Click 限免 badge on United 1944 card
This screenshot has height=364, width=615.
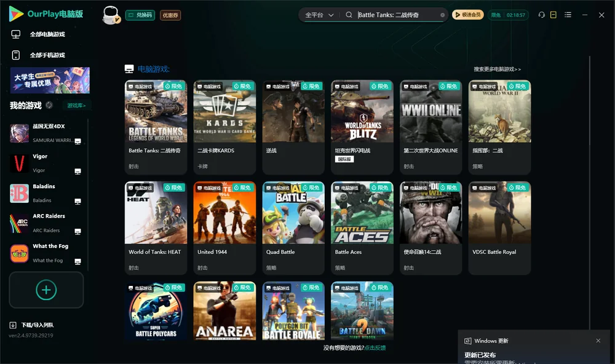click(x=242, y=188)
